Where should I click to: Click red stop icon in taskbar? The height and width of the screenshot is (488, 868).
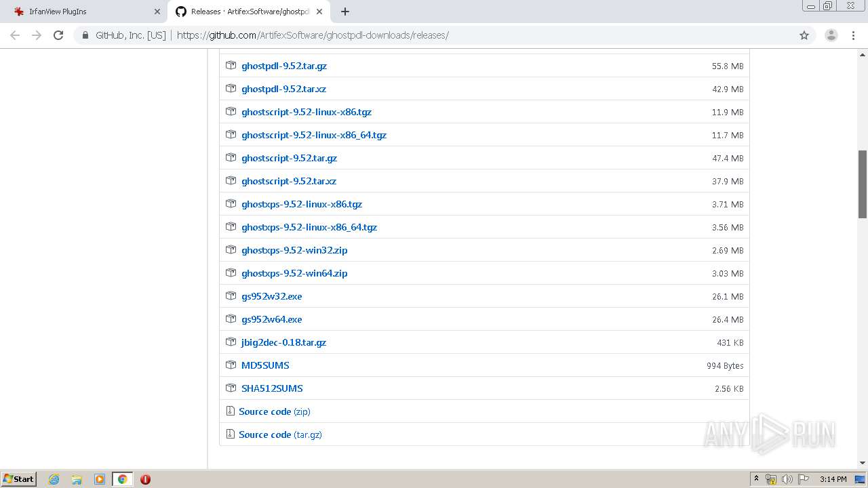pyautogui.click(x=145, y=479)
